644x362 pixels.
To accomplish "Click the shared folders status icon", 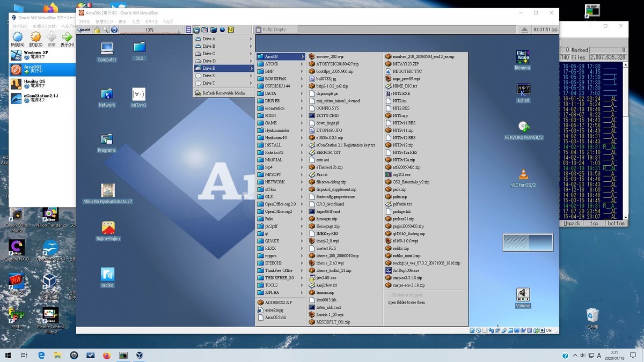I will 510,330.
